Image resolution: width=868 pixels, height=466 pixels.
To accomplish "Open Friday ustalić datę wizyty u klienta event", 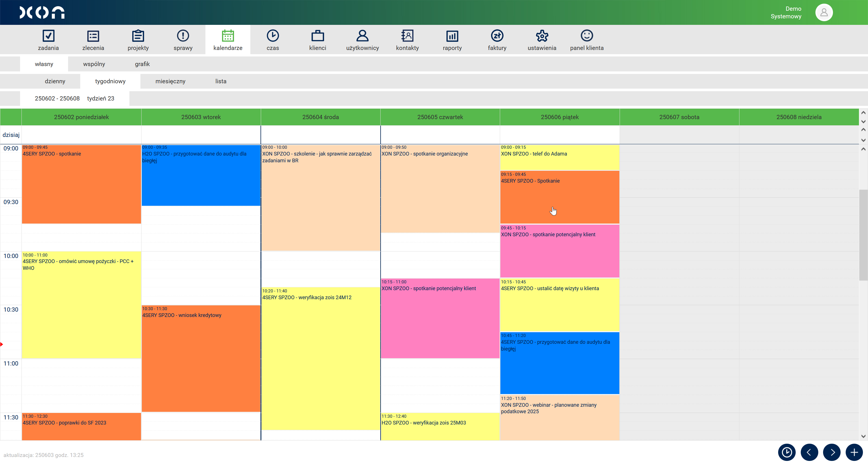I will coord(560,305).
